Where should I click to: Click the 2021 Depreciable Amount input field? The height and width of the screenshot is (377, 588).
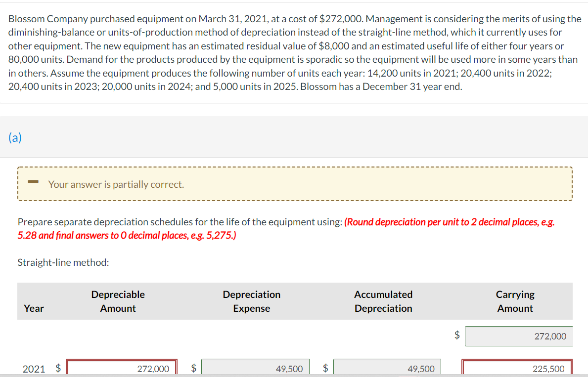122,368
